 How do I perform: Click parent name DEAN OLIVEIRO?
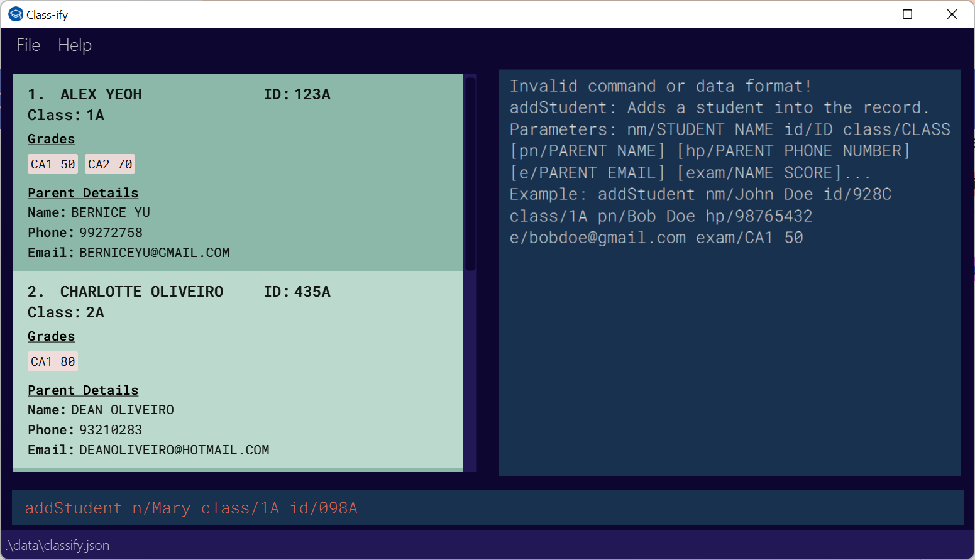(123, 410)
